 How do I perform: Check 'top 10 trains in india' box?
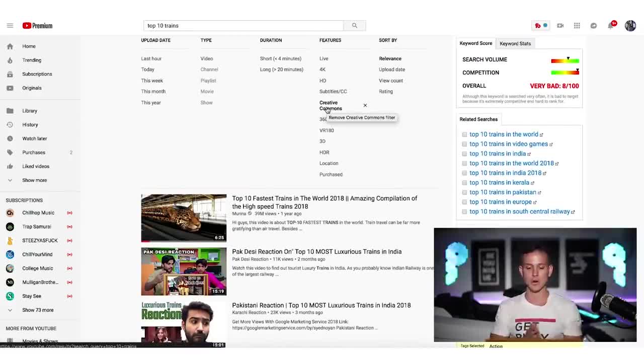[464, 154]
